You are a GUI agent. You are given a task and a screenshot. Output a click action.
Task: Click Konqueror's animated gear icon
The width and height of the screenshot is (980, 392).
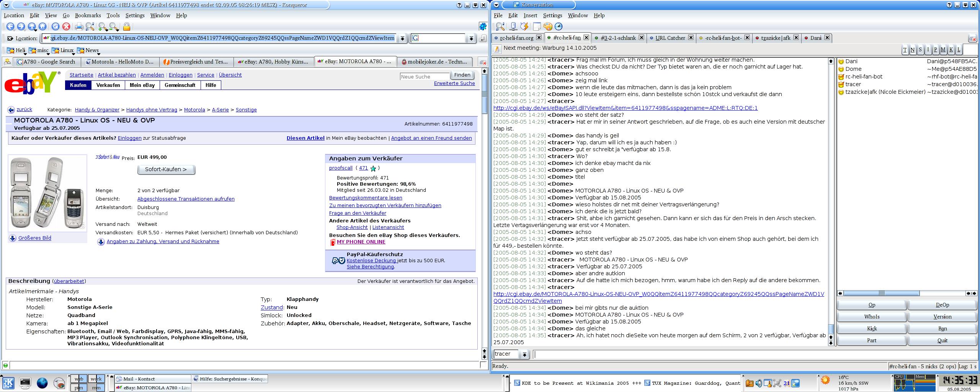click(483, 26)
